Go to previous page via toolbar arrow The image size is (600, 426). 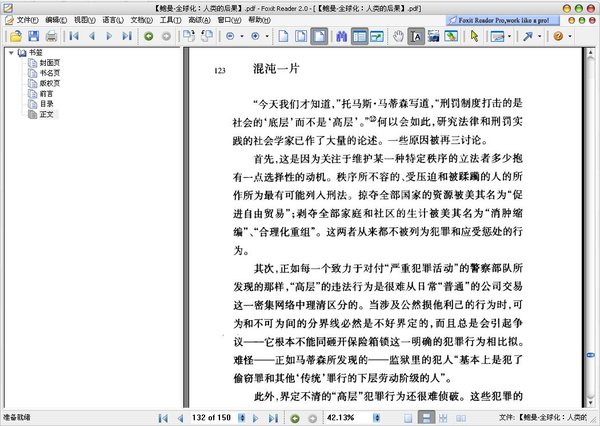[92, 36]
